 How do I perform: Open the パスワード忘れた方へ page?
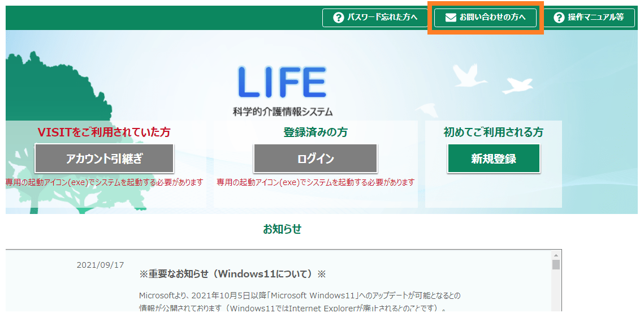[x=375, y=18]
